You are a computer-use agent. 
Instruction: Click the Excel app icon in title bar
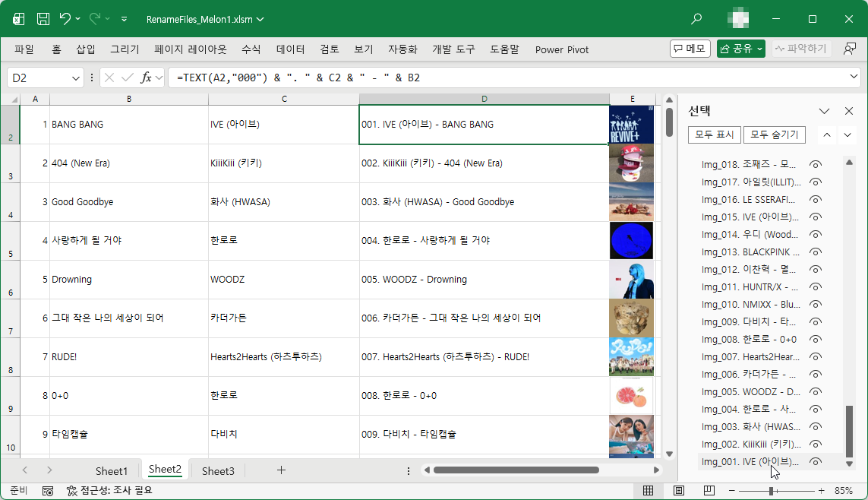click(x=18, y=19)
